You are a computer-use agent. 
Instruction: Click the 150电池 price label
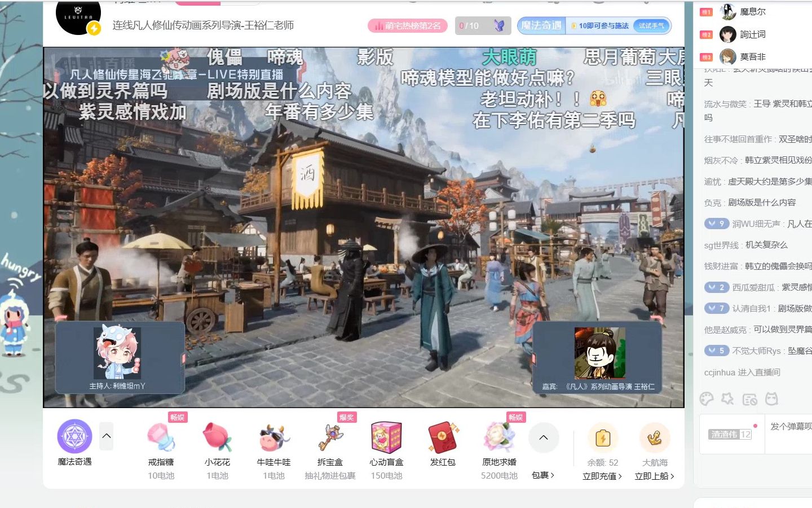386,476
